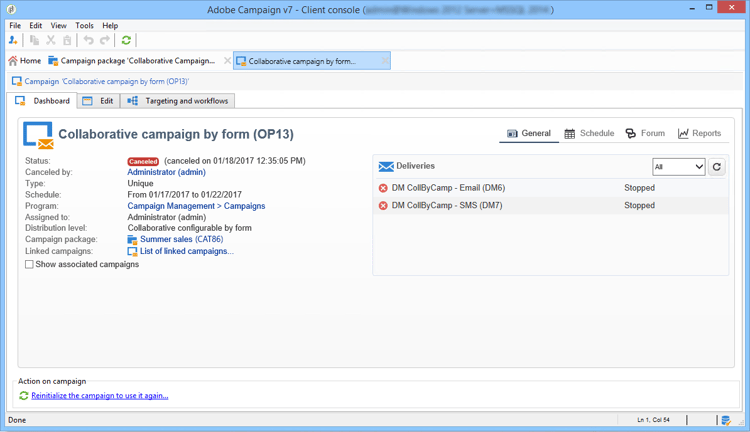Screen dimensions: 750x432
Task: Click the linked campaigns list icon
Action: click(132, 251)
